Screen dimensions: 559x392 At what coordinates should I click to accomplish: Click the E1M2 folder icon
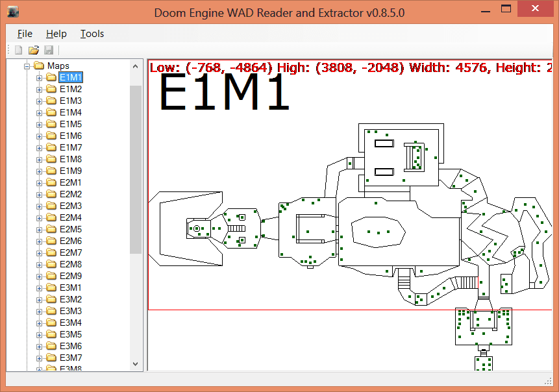click(x=51, y=89)
